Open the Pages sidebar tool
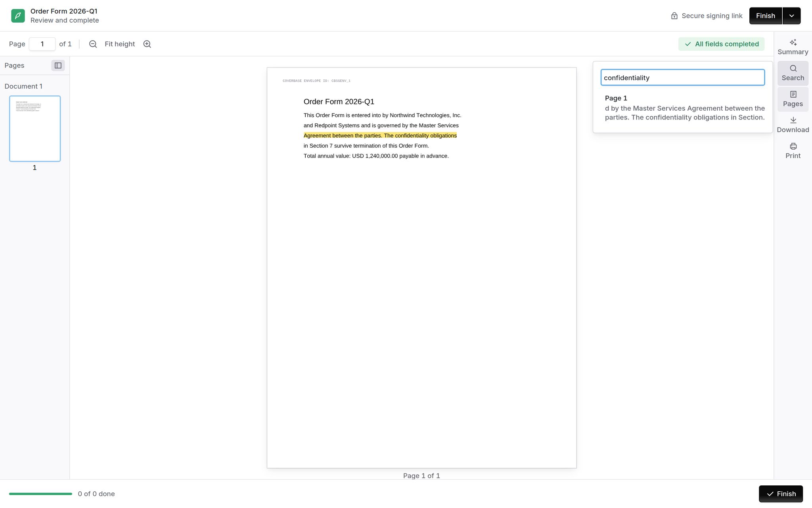Screen dimensions: 812x508 793,99
